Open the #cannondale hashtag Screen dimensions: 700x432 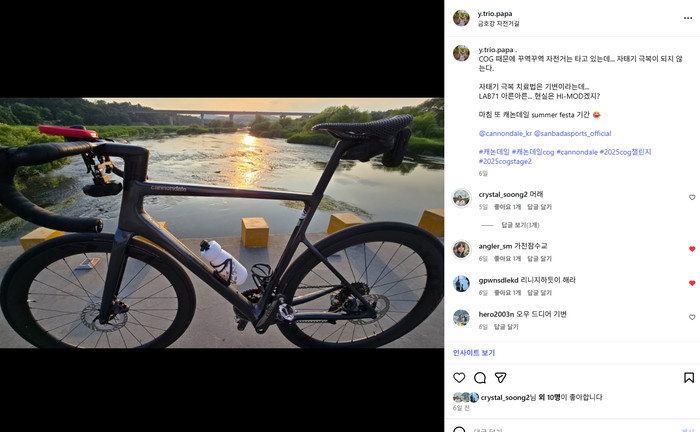pyautogui.click(x=577, y=152)
